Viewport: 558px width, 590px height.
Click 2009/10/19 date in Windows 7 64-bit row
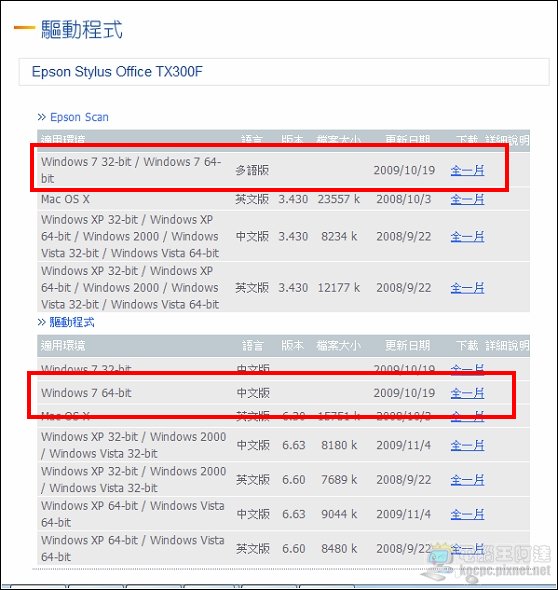tap(404, 393)
